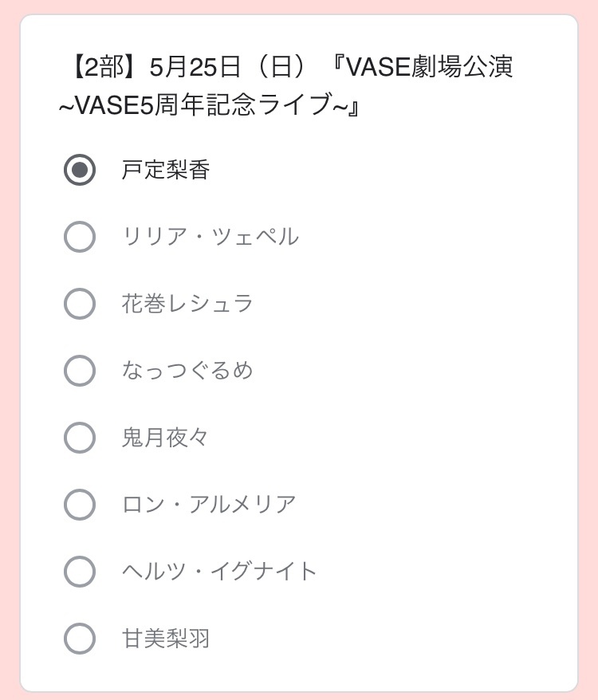
Task: Tap the なっつぐるめ option label
Action: pyautogui.click(x=188, y=371)
